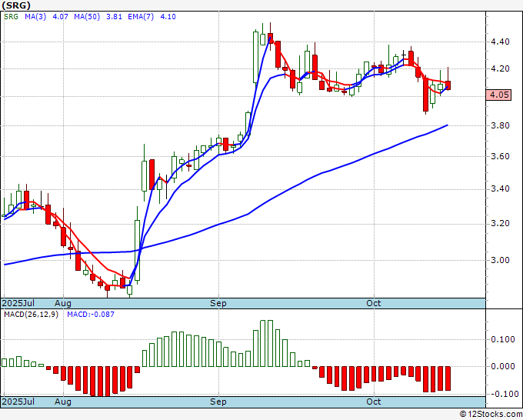This screenshot has width=523, height=420.
Task: Click the current price tag 4.05
Action: pyautogui.click(x=498, y=95)
